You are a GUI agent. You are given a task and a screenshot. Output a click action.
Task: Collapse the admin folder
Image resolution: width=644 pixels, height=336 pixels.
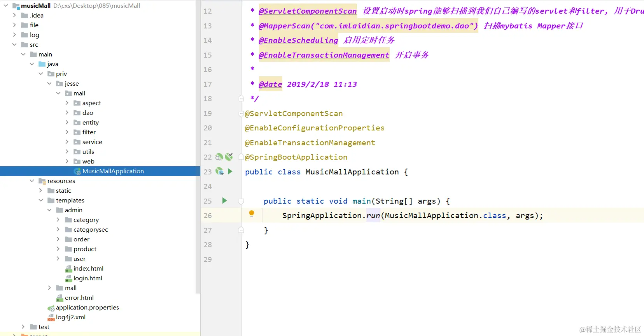(x=49, y=210)
